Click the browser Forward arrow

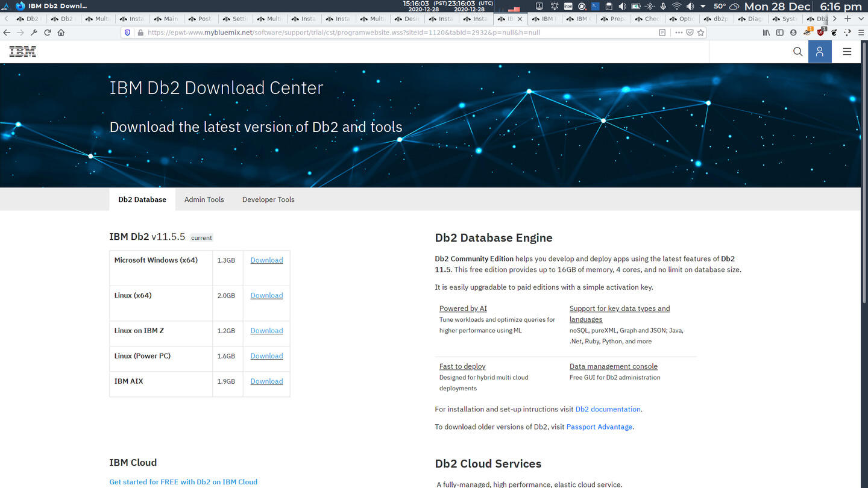20,33
